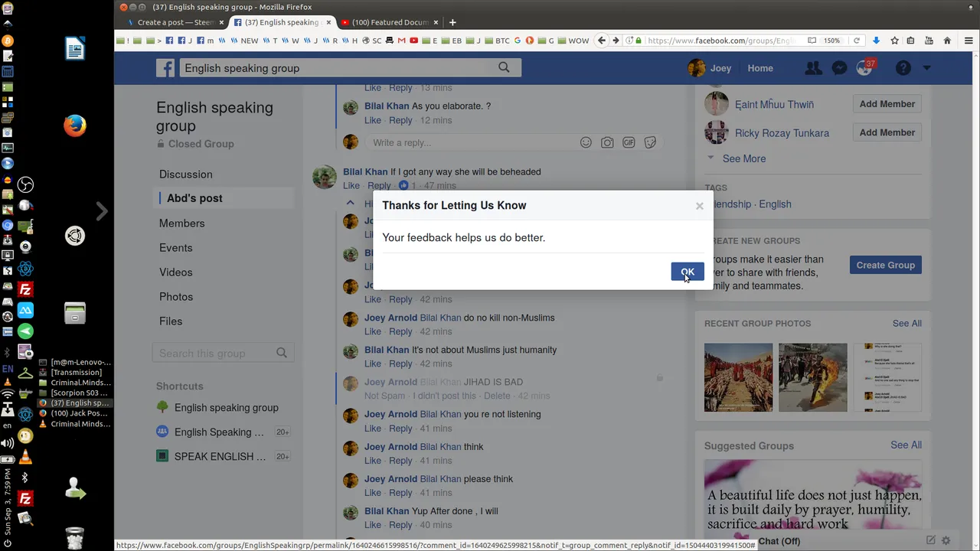Close the (37) English speaking tab
Image resolution: width=980 pixels, height=551 pixels.
click(x=328, y=22)
